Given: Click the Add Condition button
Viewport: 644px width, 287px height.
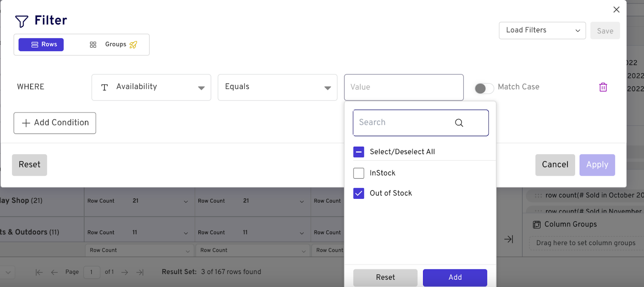Looking at the screenshot, I should [x=55, y=123].
